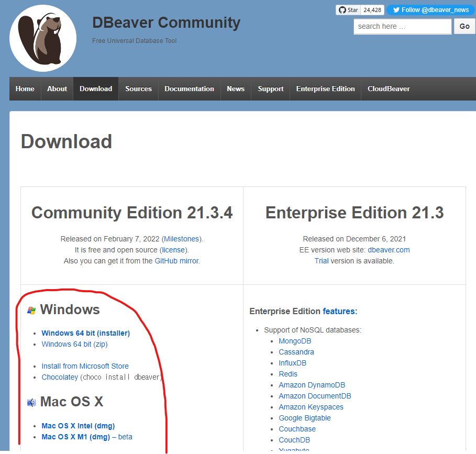Viewport: 476px width, 454px height.
Task: Open the Documentation menu item
Action: click(x=189, y=88)
